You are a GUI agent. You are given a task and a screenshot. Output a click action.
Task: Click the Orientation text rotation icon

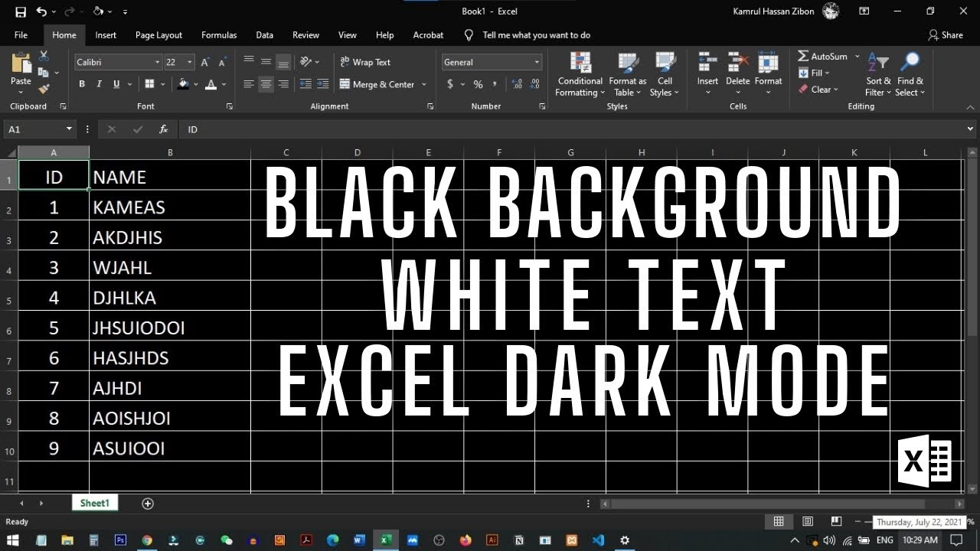(x=306, y=62)
